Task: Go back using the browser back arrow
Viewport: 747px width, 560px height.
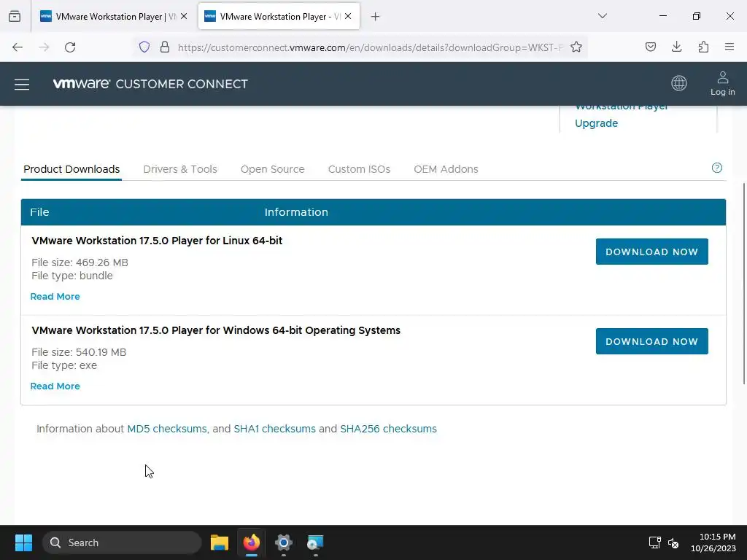Action: [18, 47]
